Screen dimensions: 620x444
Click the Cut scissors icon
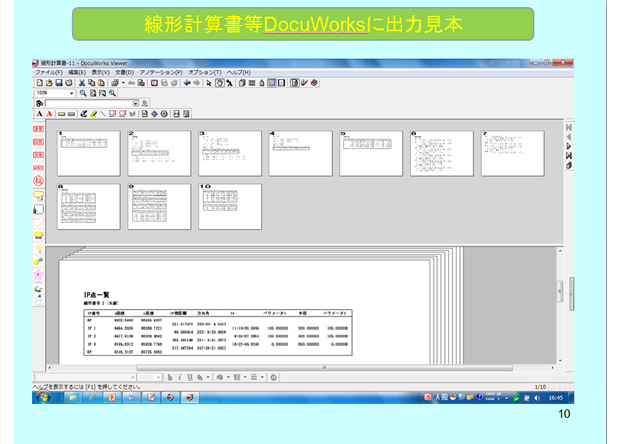tap(82, 83)
